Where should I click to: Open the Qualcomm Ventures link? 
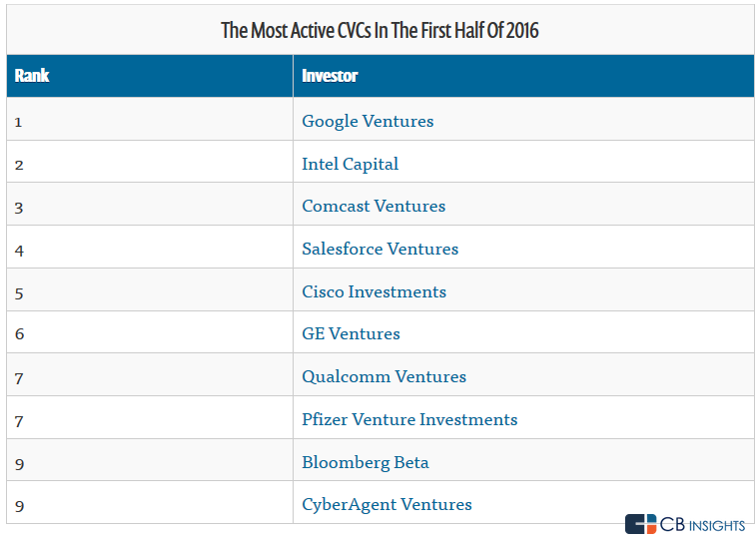[383, 376]
